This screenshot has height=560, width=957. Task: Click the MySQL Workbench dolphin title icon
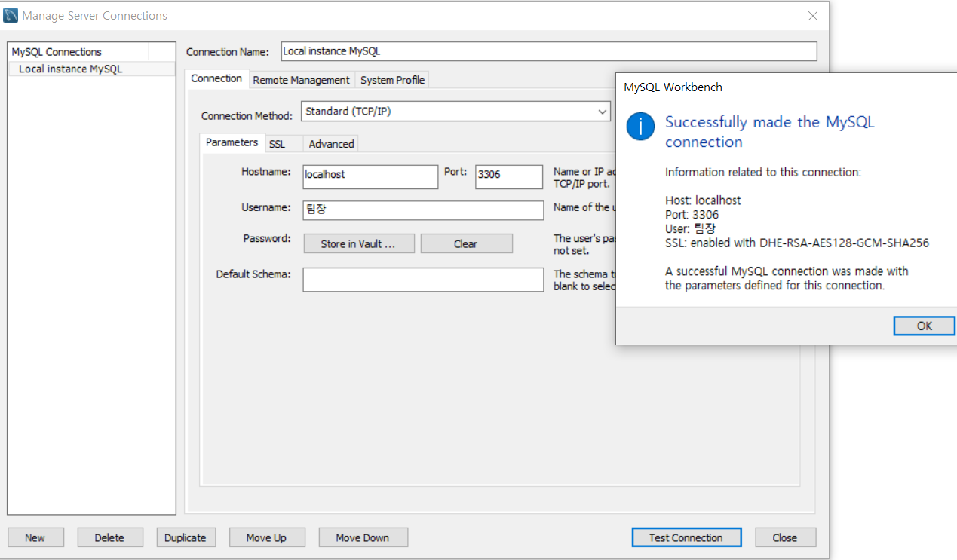point(11,15)
